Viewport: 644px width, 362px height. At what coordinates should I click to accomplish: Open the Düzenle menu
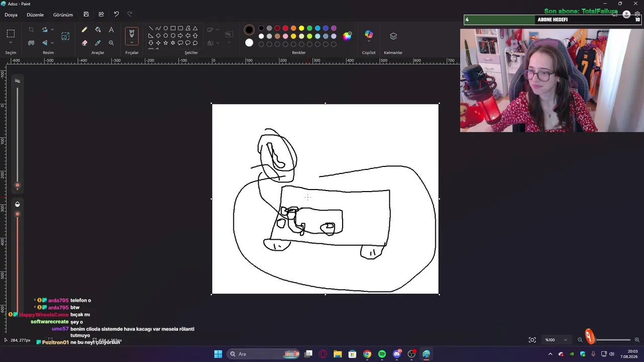click(35, 15)
